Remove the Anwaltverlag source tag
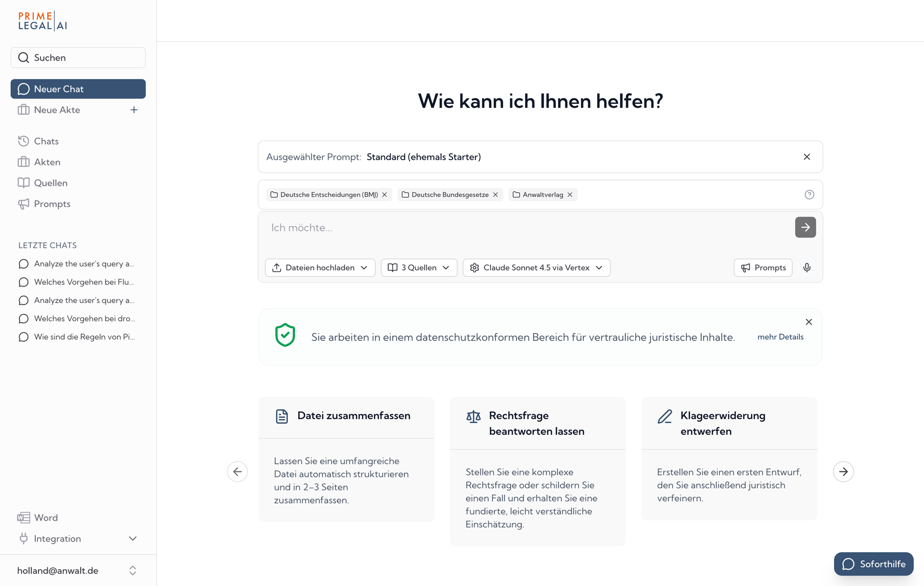Viewport: 924px width, 586px height. pos(570,194)
